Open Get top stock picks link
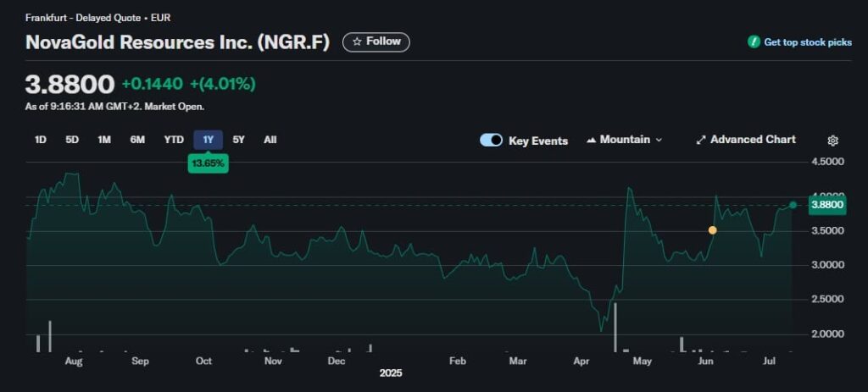This screenshot has width=868, height=392. pyautogui.click(x=808, y=42)
